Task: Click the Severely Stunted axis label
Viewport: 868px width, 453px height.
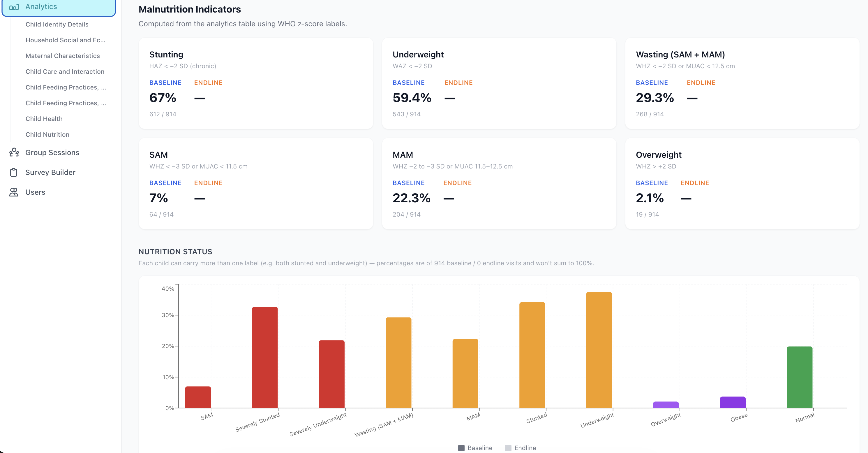Action: [257, 422]
